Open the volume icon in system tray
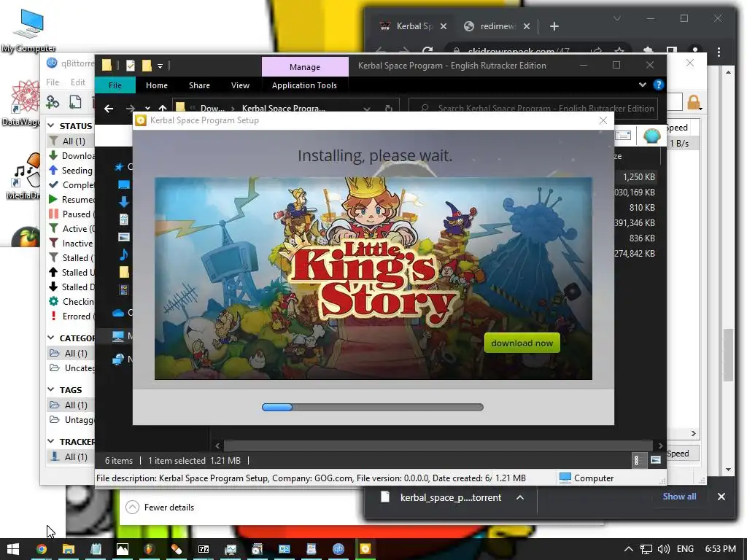This screenshot has height=560, width=747. (663, 549)
